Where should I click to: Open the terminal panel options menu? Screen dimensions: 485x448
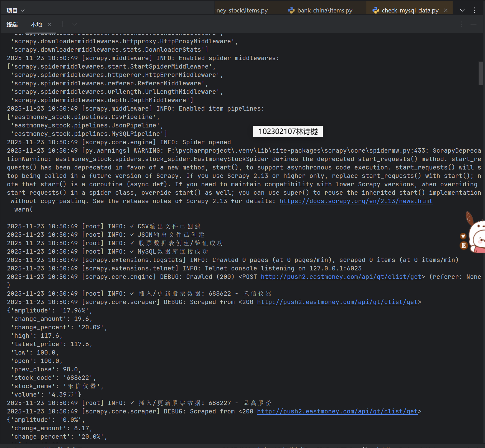coord(461,24)
